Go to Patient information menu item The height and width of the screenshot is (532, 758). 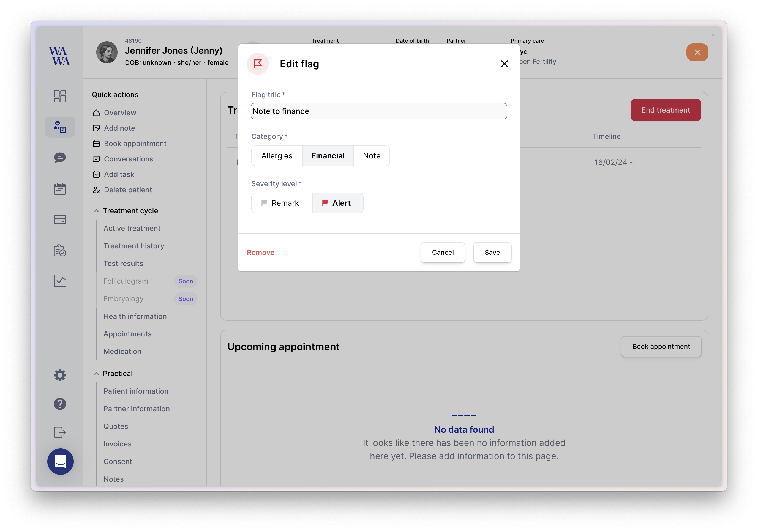point(136,391)
